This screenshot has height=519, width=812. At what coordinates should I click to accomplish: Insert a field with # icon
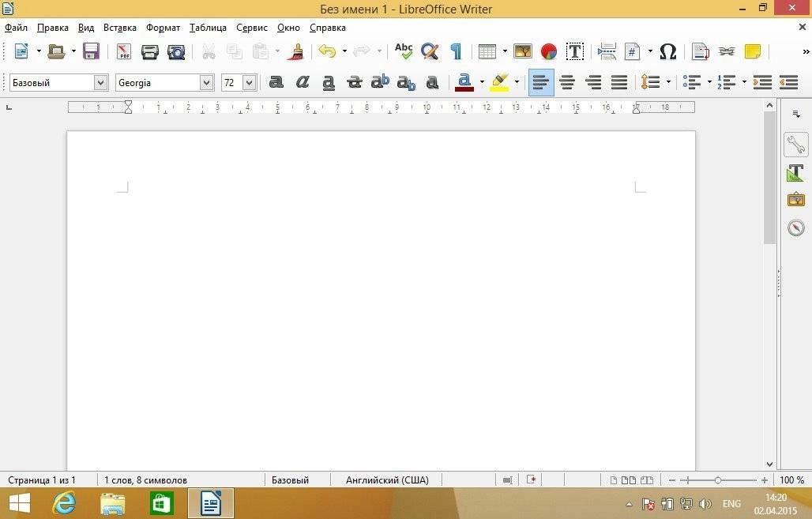tap(633, 51)
